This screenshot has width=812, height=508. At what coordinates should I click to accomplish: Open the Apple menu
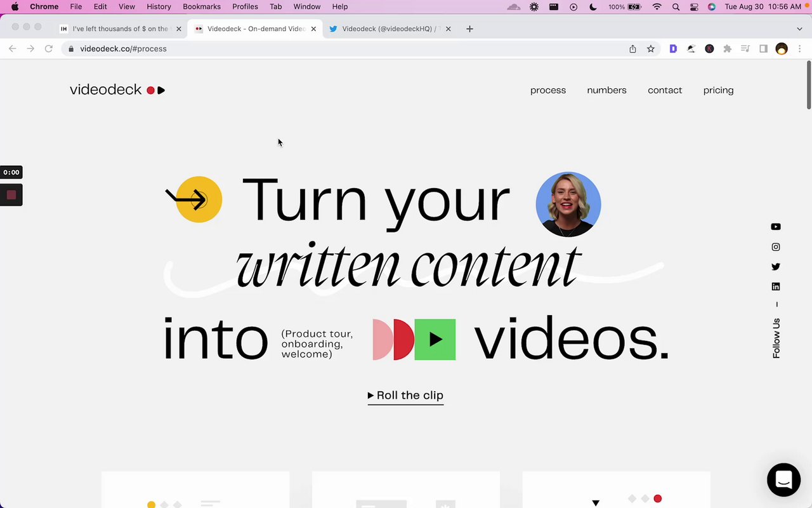tap(15, 6)
